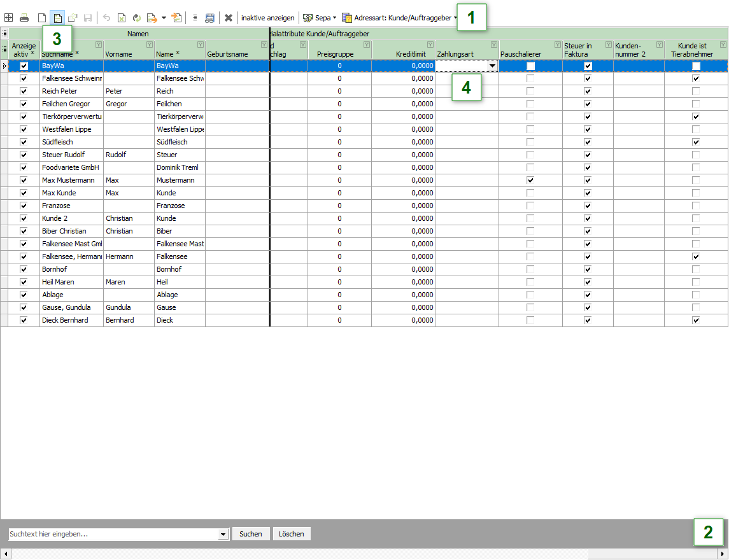Click the refresh icon in the toolbar
The image size is (729, 560).
coord(136,18)
